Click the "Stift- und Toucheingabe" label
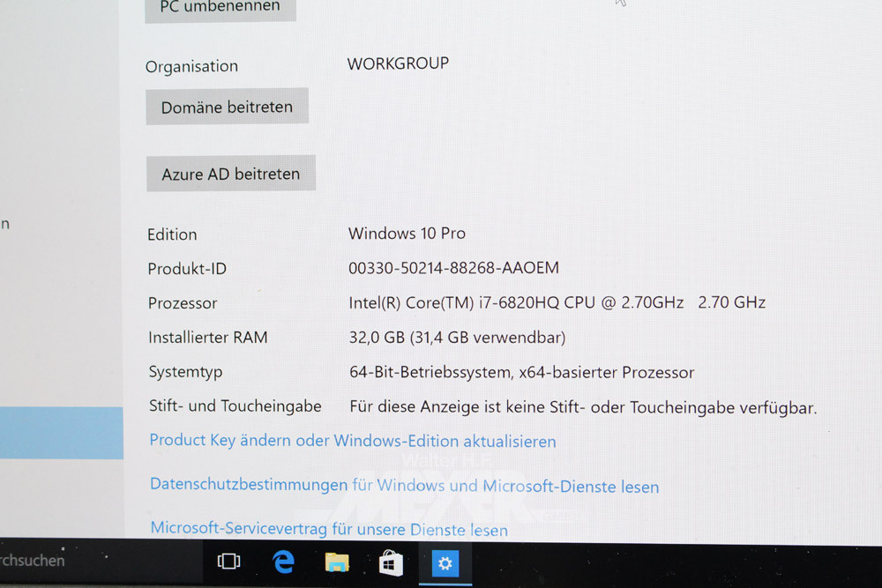Image resolution: width=882 pixels, height=588 pixels. point(235,406)
